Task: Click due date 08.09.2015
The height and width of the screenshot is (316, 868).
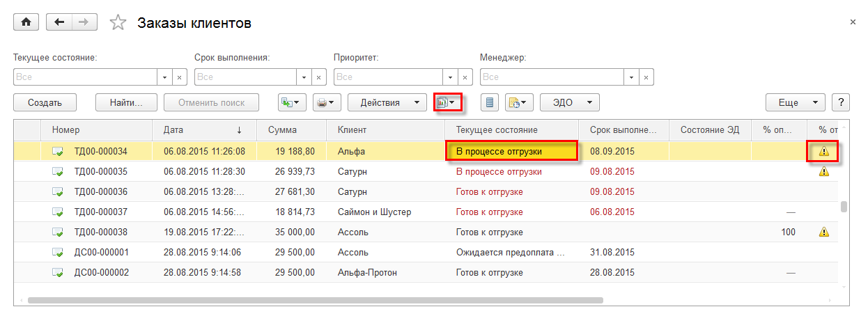Action: [x=612, y=151]
